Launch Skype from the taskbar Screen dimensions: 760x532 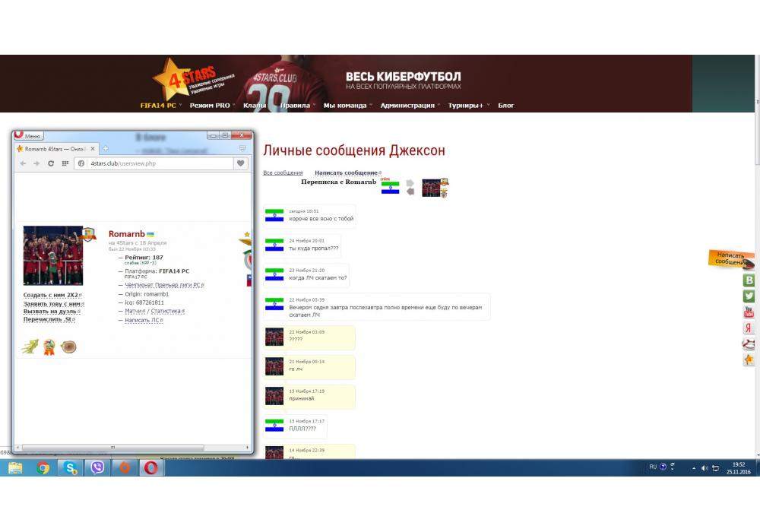[x=70, y=468]
